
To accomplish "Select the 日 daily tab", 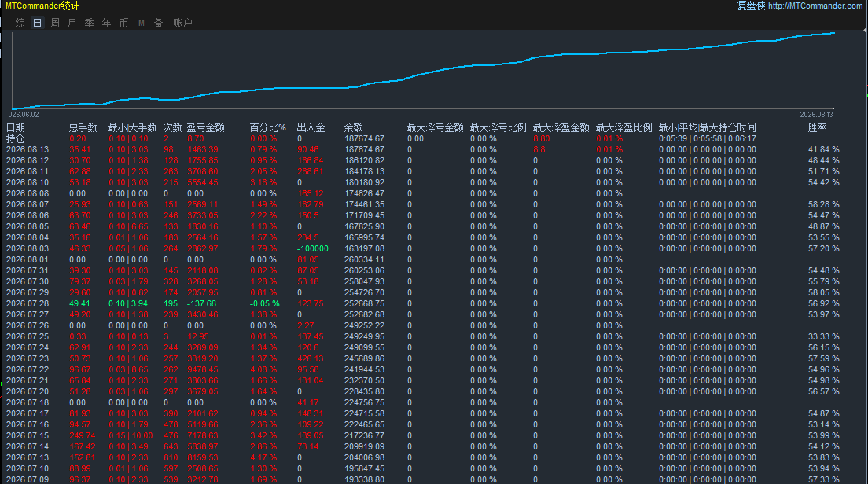I will [x=37, y=23].
